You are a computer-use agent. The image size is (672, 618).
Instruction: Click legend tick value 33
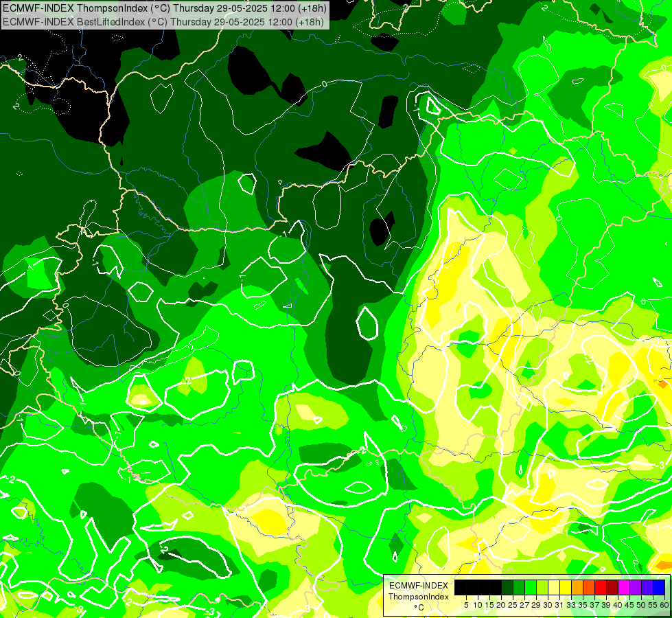point(571,605)
